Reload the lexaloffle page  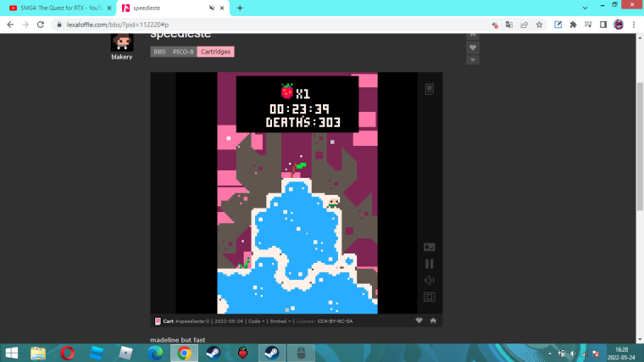click(x=41, y=25)
